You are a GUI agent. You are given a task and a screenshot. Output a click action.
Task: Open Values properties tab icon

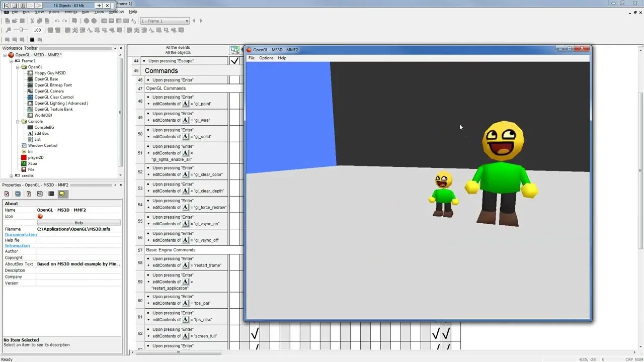pyautogui.click(x=40, y=194)
